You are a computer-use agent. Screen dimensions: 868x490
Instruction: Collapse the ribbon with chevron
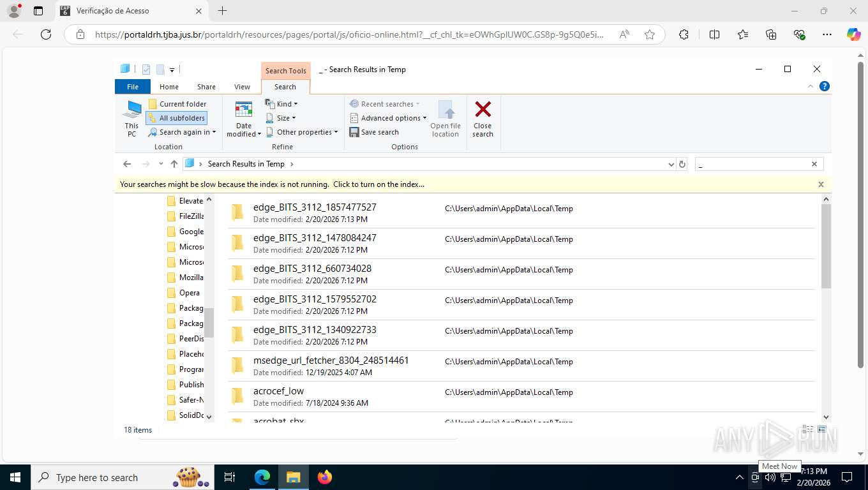(811, 86)
